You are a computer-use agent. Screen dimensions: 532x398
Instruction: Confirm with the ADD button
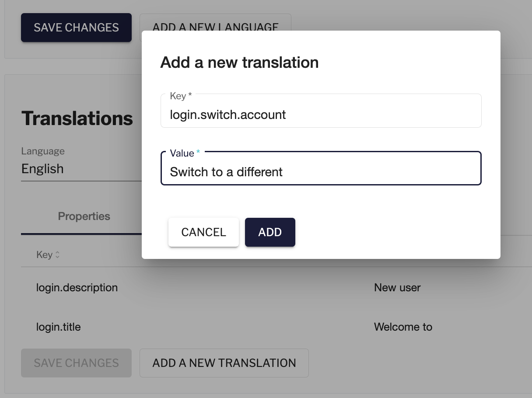click(x=270, y=232)
